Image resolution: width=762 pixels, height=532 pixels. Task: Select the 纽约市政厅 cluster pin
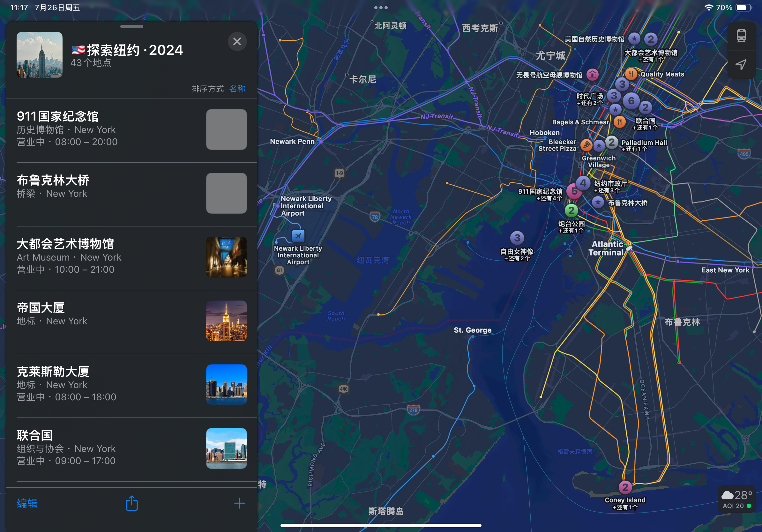583,183
